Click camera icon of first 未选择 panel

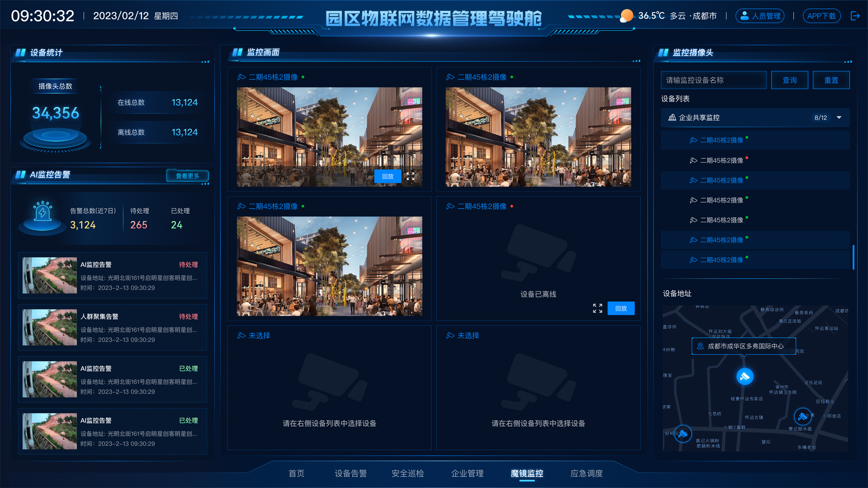coord(241,336)
